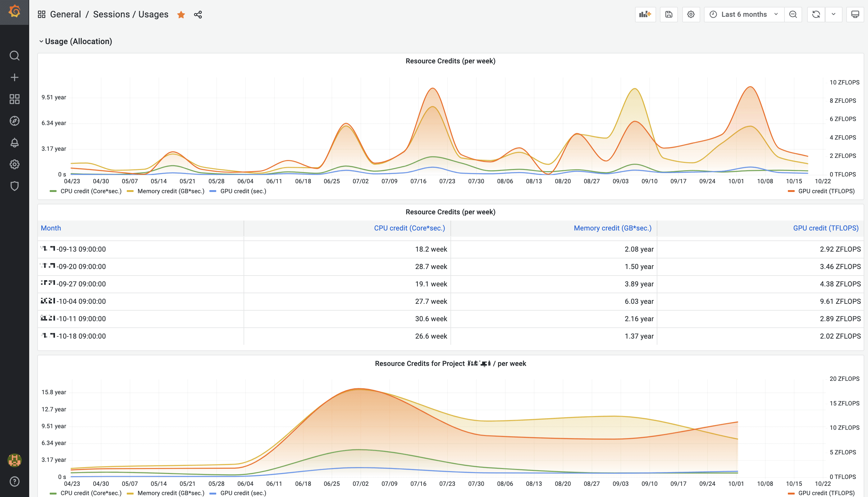Save the dashboard with disk icon
This screenshot has height=497, width=868.
pos(669,14)
